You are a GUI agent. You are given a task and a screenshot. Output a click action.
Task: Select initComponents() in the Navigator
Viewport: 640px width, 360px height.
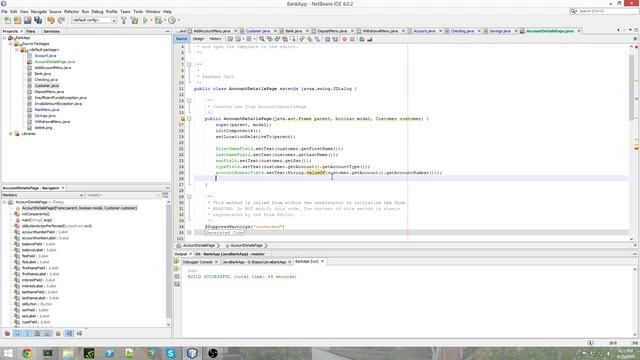pyautogui.click(x=36, y=214)
